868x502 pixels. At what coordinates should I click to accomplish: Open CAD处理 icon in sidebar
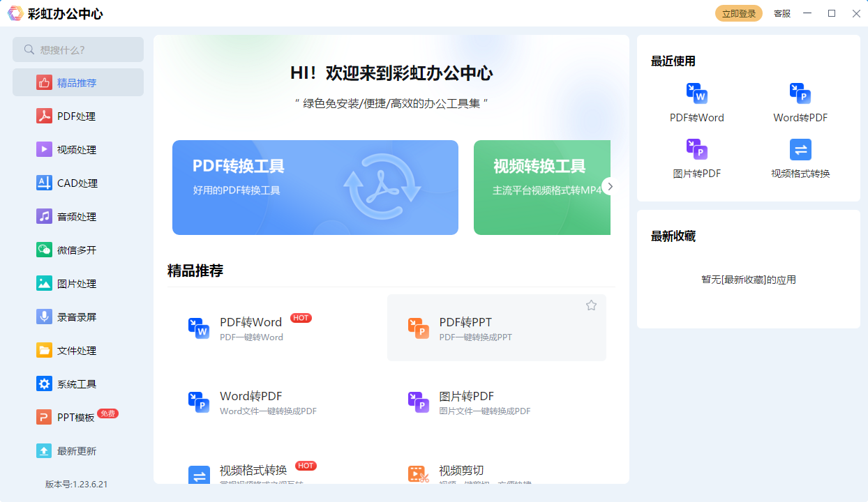pos(45,183)
